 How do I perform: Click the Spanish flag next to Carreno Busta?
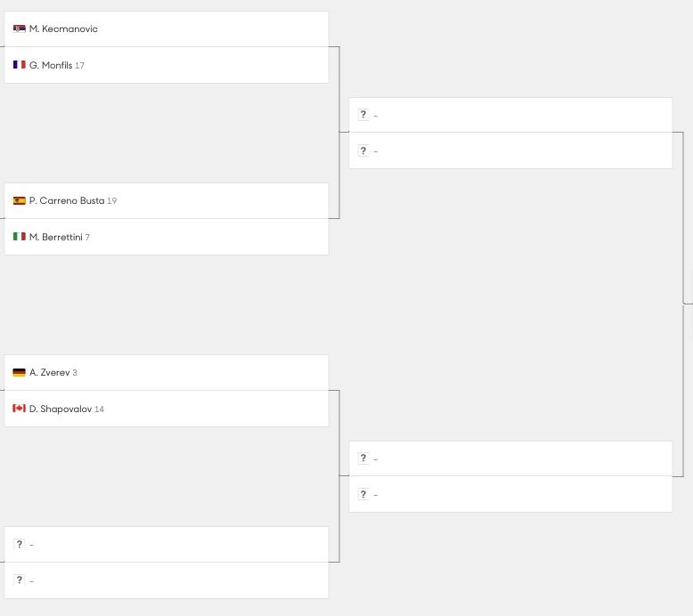pyautogui.click(x=19, y=200)
